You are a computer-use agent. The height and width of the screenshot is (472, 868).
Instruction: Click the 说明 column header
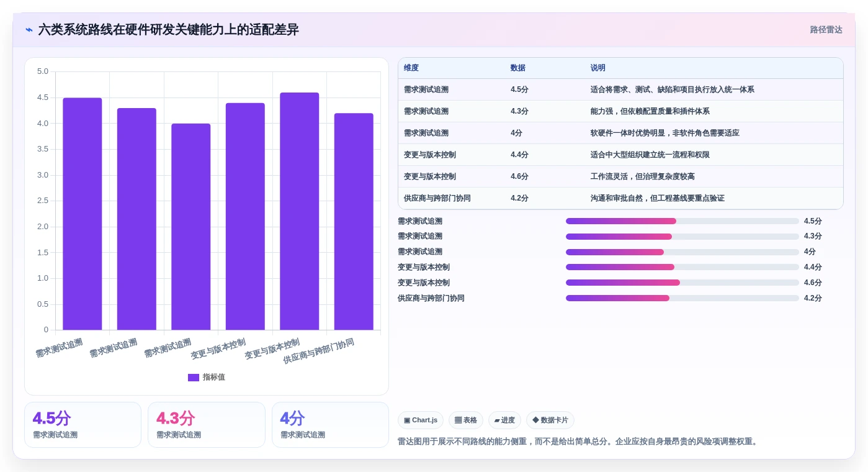coord(598,68)
